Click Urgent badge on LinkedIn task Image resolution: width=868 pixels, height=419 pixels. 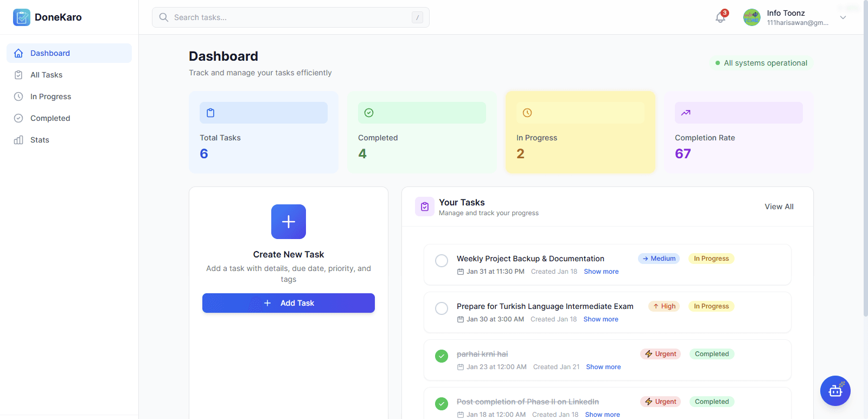coord(660,402)
